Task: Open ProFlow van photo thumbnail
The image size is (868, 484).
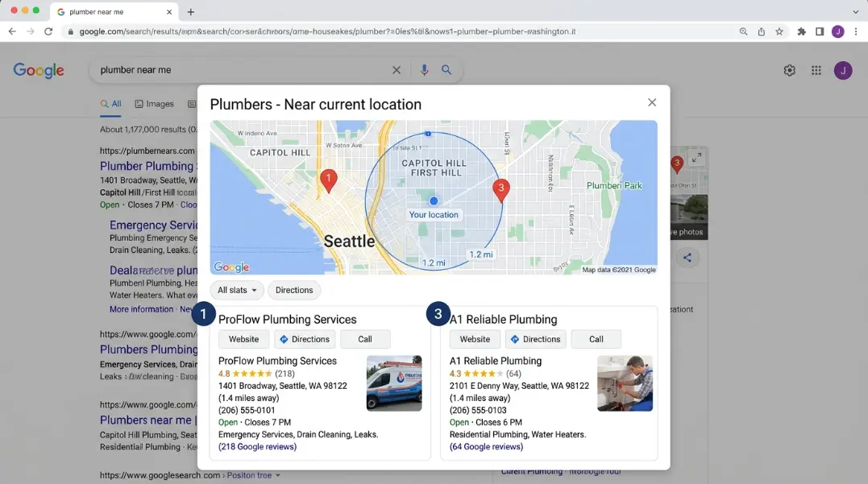Action: click(394, 383)
